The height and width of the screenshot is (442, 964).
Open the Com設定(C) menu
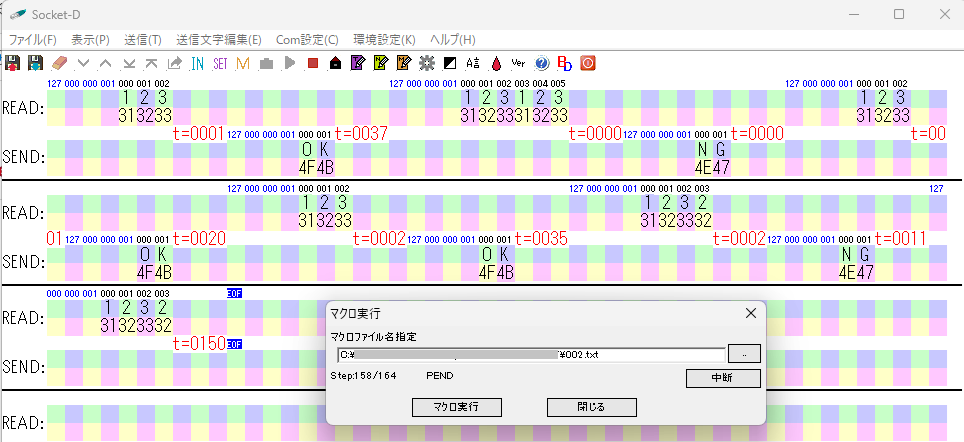pos(307,40)
